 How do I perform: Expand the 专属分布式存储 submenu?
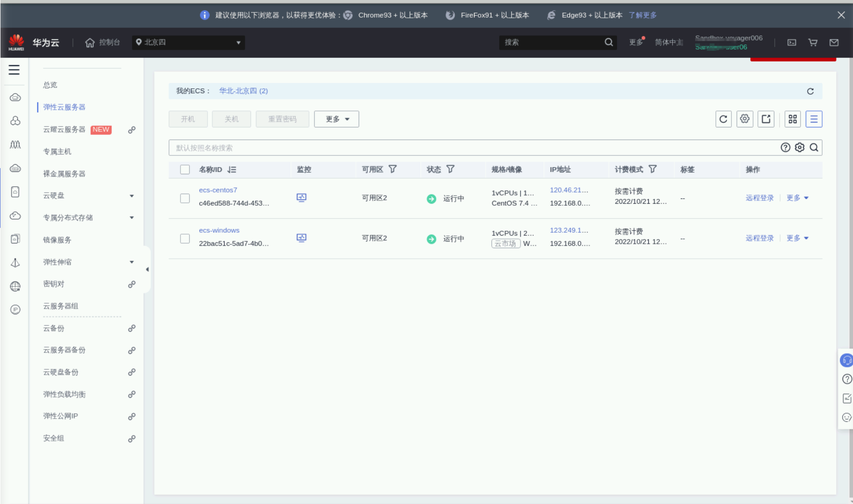pyautogui.click(x=132, y=218)
